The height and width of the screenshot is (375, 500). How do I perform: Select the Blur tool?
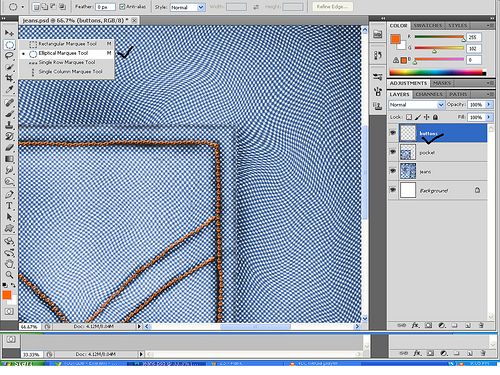tap(9, 170)
